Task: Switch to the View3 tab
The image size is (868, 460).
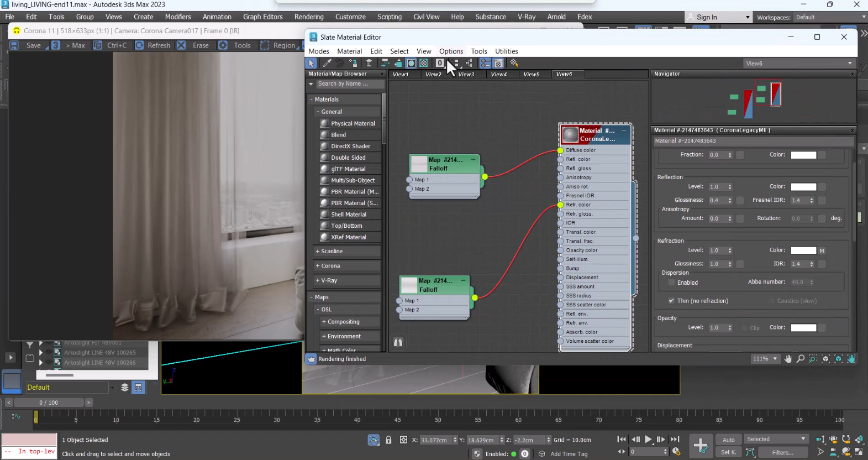Action: (466, 74)
